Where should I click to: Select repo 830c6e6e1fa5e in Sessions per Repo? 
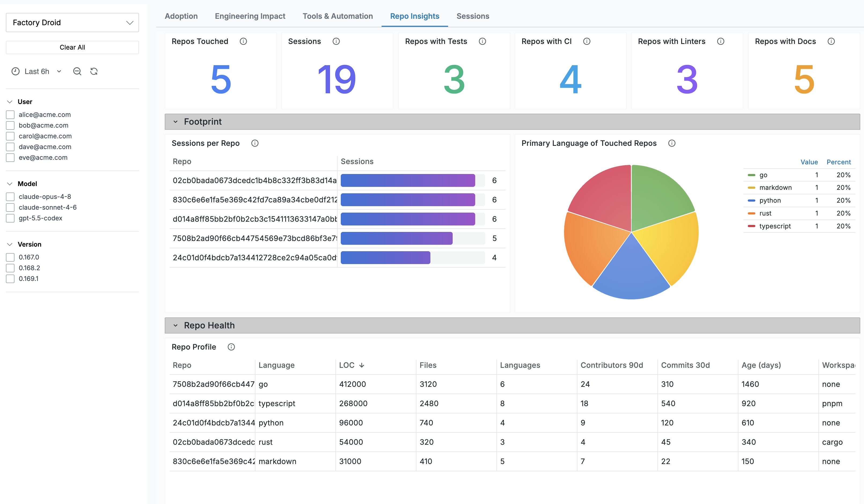pyautogui.click(x=254, y=200)
